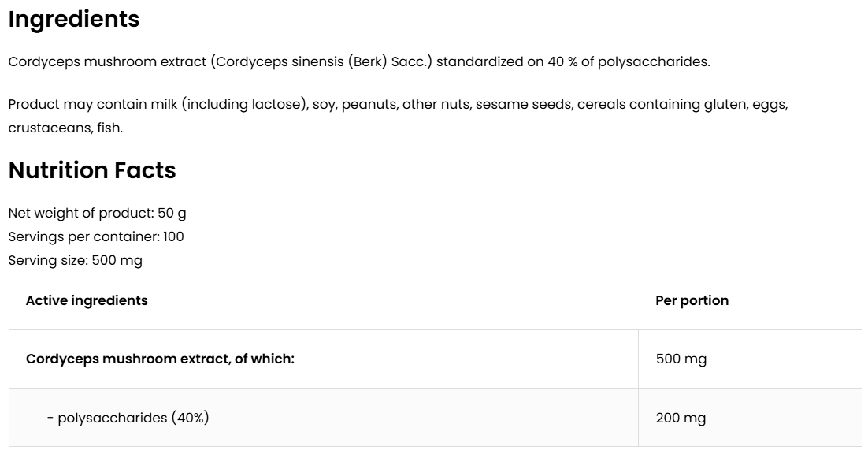Click the text Cordyceps sinensis (Berk) Sacc.
The image size is (868, 454).
(x=324, y=61)
